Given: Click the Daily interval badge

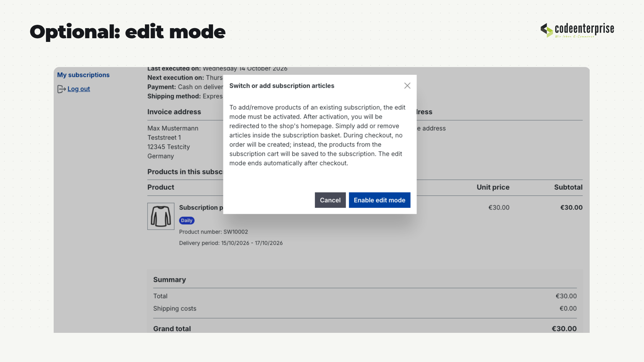Looking at the screenshot, I should pyautogui.click(x=187, y=221).
